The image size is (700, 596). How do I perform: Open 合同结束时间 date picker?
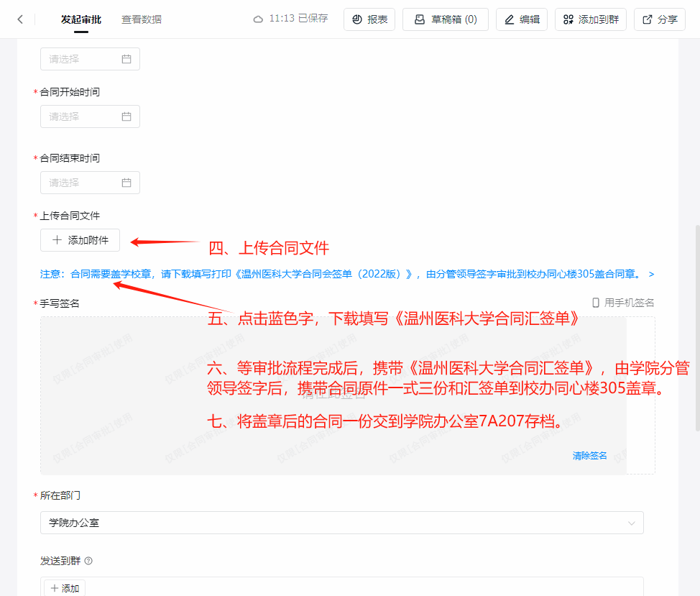90,183
